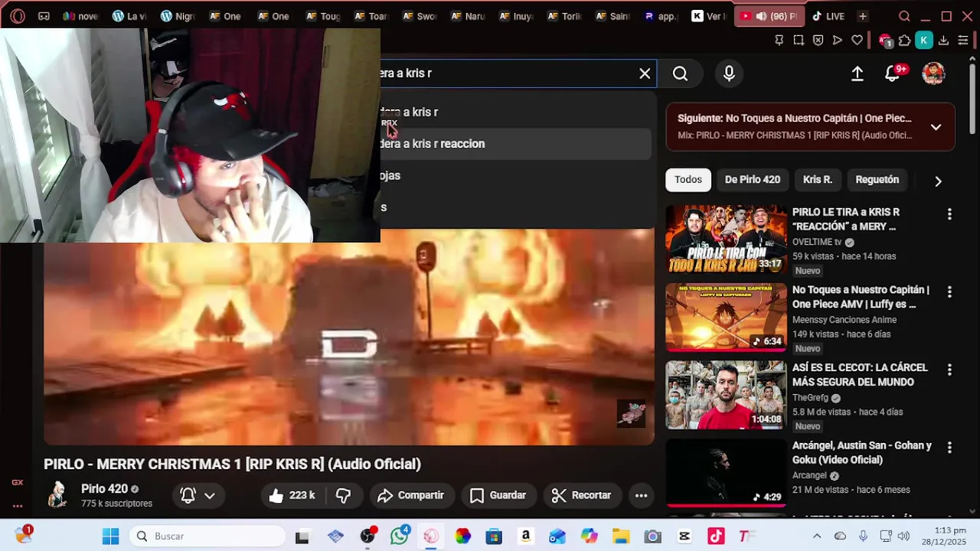980x551 pixels.
Task: Clear the YouTube search box with the X
Action: coord(645,73)
